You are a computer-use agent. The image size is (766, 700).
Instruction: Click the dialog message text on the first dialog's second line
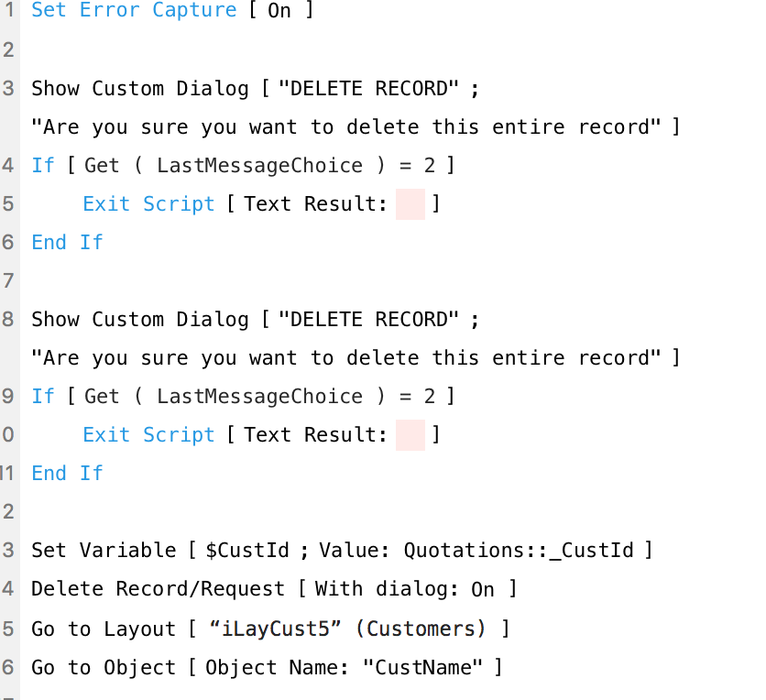tap(346, 127)
